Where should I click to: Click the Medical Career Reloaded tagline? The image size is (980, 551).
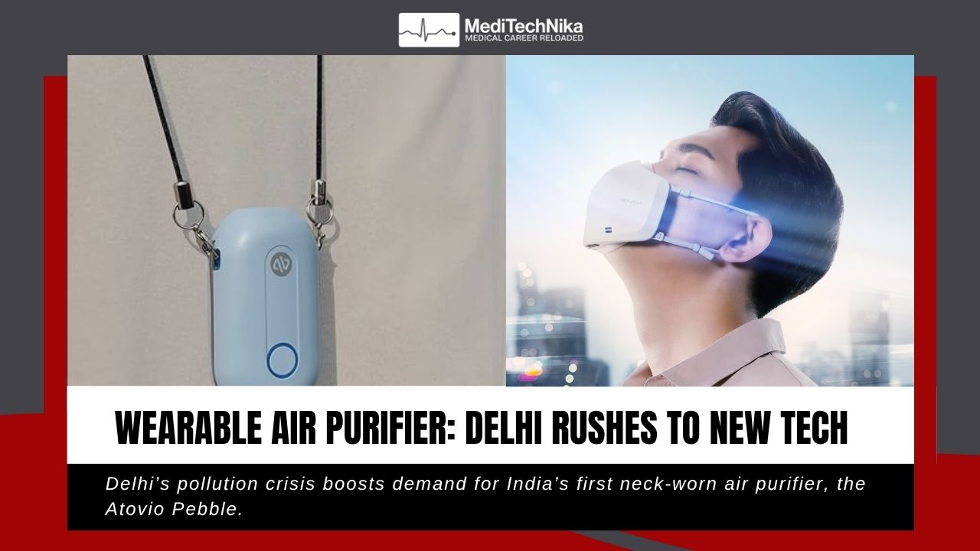pyautogui.click(x=524, y=39)
